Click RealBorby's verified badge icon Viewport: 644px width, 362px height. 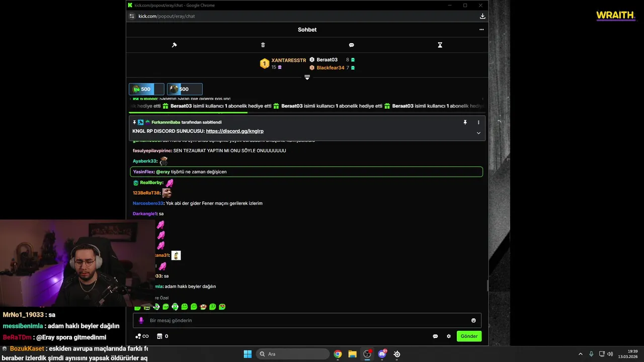tap(136, 183)
